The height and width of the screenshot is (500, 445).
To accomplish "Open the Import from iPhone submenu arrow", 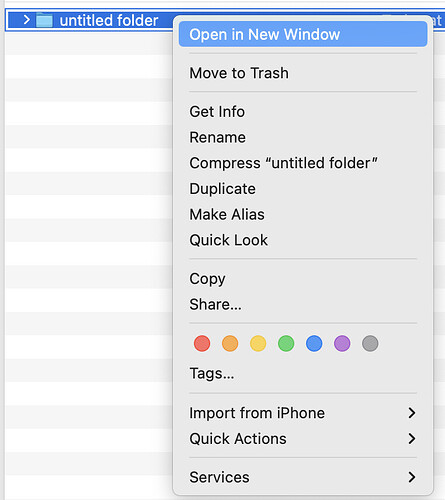I will coord(412,413).
